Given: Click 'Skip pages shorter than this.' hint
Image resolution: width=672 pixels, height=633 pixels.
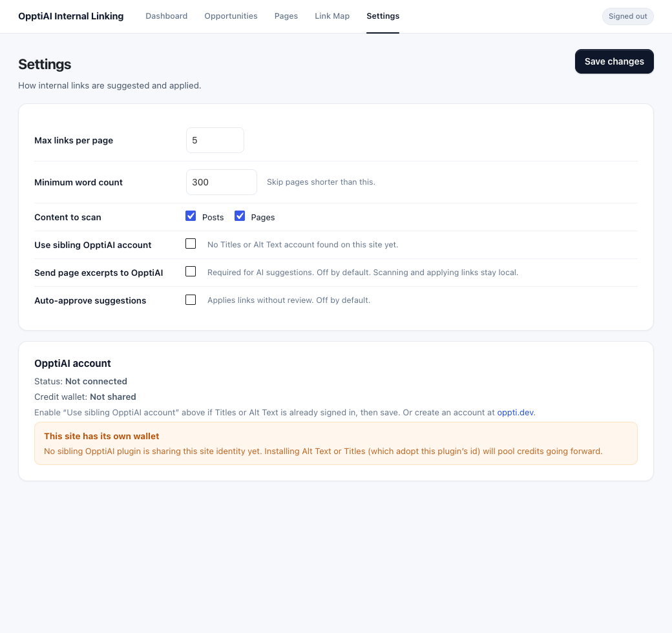Looking at the screenshot, I should [320, 182].
